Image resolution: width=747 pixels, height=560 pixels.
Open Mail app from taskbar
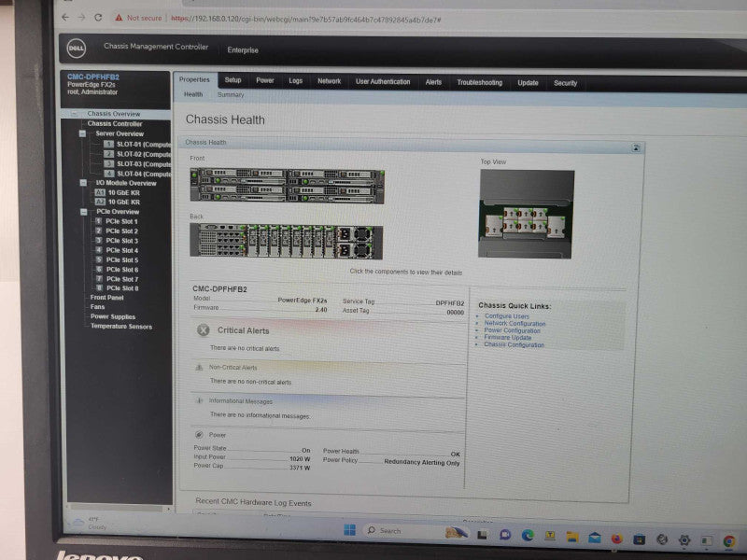click(x=595, y=538)
